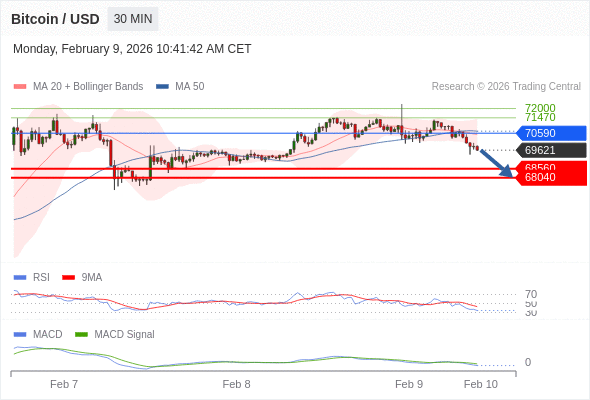Click the blue MA 50 legend swatch

click(162, 87)
